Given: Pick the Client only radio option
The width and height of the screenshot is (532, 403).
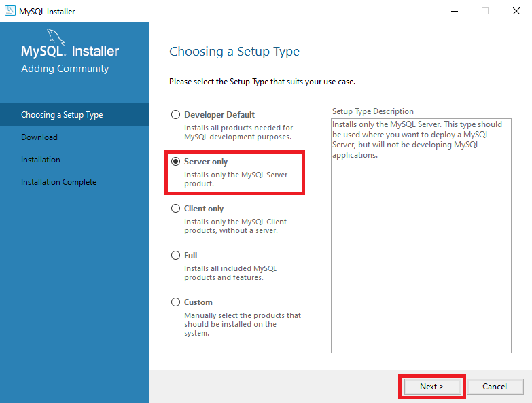Looking at the screenshot, I should tap(176, 209).
